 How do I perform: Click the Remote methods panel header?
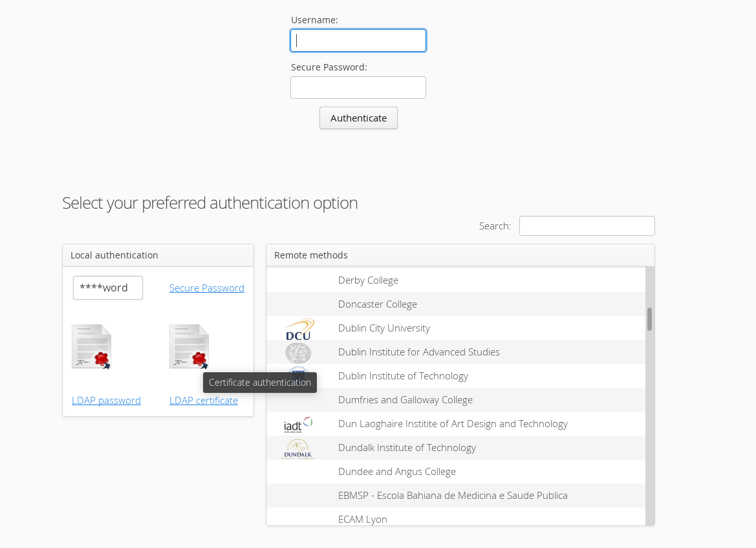(460, 255)
